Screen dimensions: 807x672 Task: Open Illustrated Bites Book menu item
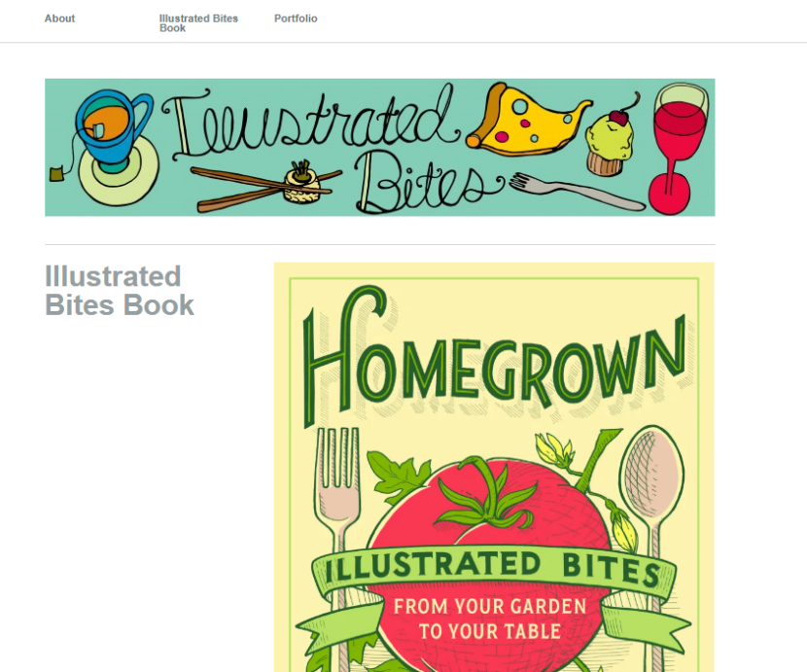(198, 23)
